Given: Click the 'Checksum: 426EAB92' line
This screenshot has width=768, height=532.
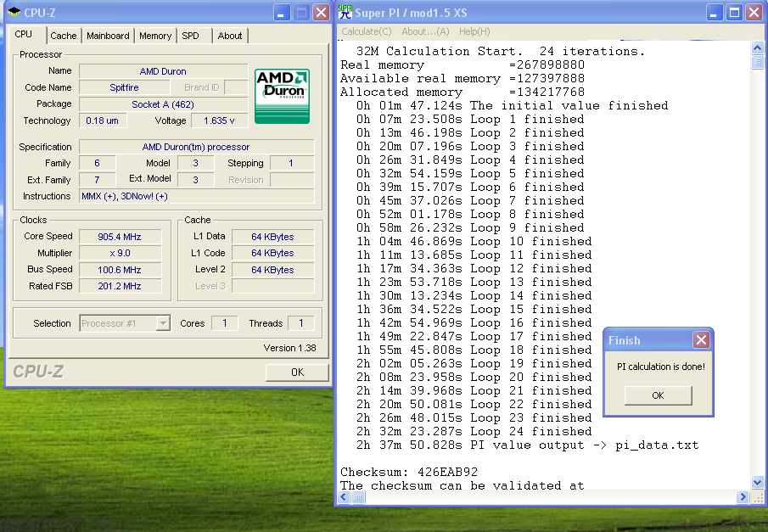Looking at the screenshot, I should click(409, 472).
